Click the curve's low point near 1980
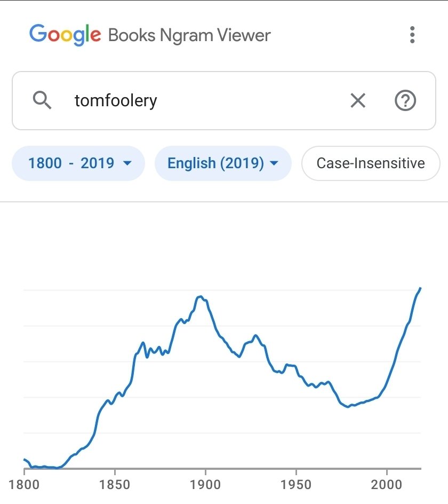Image resolution: width=448 pixels, height=504 pixels. pyautogui.click(x=348, y=407)
